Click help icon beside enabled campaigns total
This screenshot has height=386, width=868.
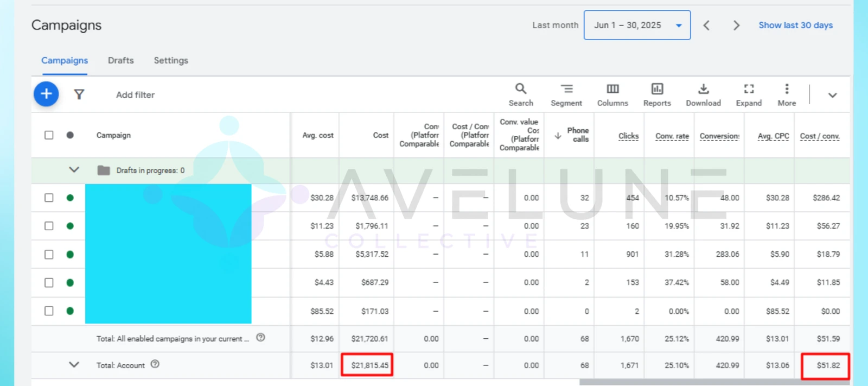(x=260, y=337)
